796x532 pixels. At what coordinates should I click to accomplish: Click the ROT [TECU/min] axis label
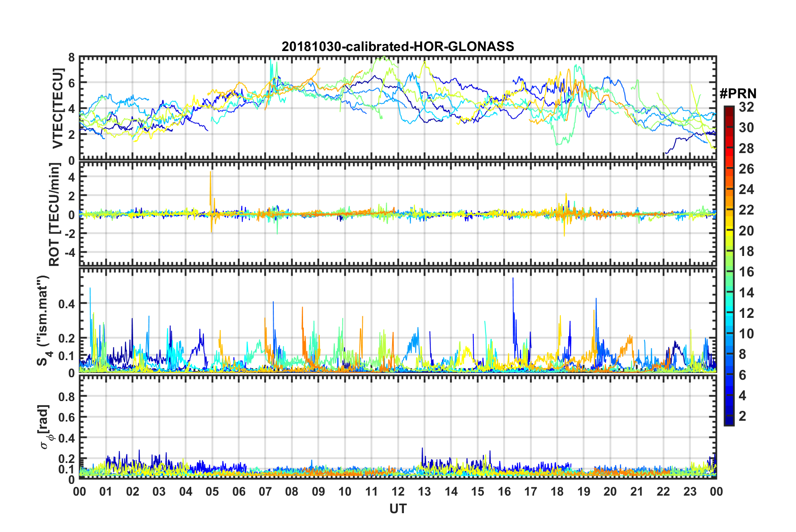coord(54,215)
